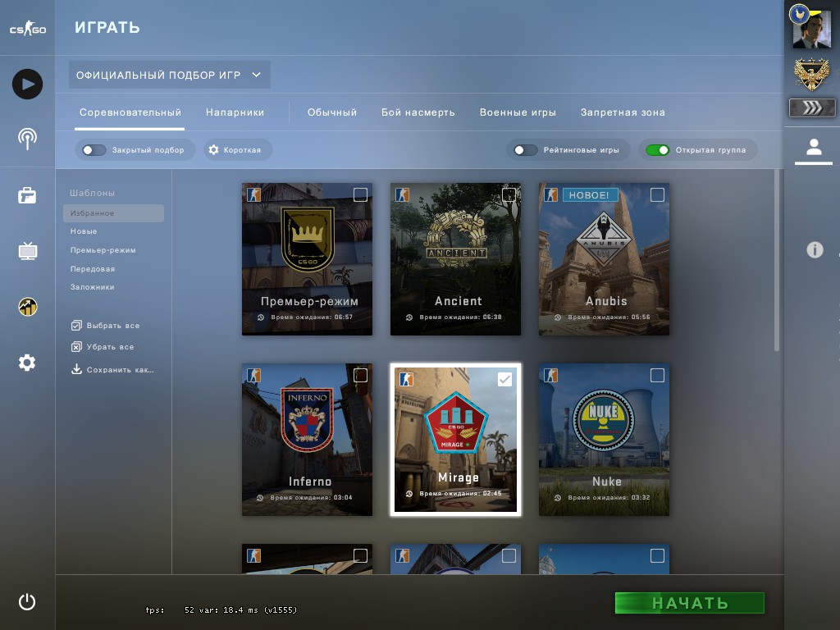Viewport: 840px width, 630px height.
Task: Click the Anubis map thumbnail
Action: pyautogui.click(x=604, y=259)
